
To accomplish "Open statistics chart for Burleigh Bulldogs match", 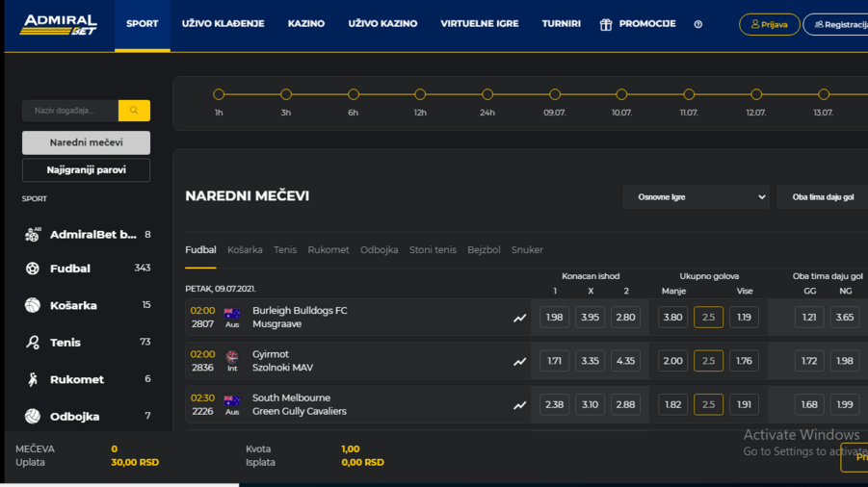I will point(519,318).
